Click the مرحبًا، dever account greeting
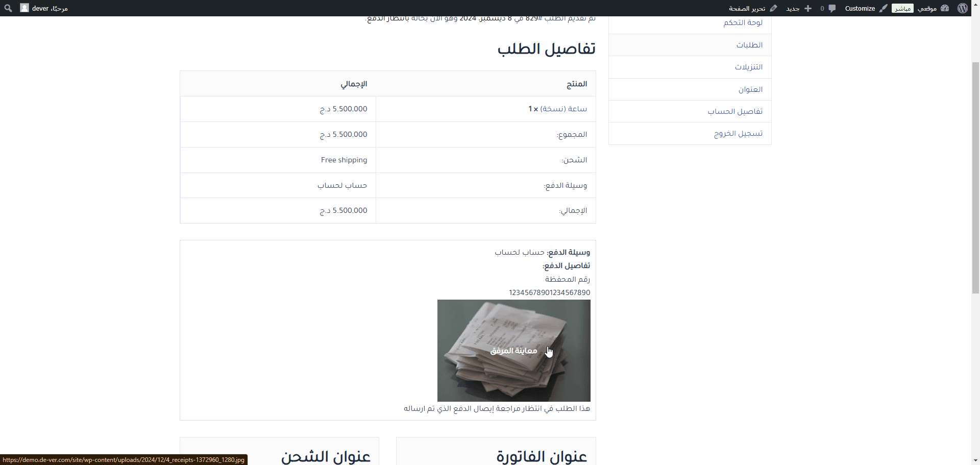The image size is (980, 465). pyautogui.click(x=50, y=8)
